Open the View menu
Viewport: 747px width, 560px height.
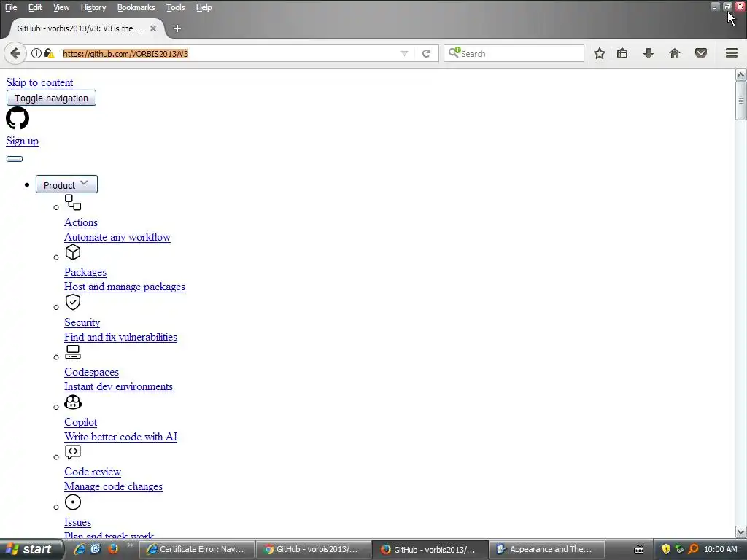61,7
